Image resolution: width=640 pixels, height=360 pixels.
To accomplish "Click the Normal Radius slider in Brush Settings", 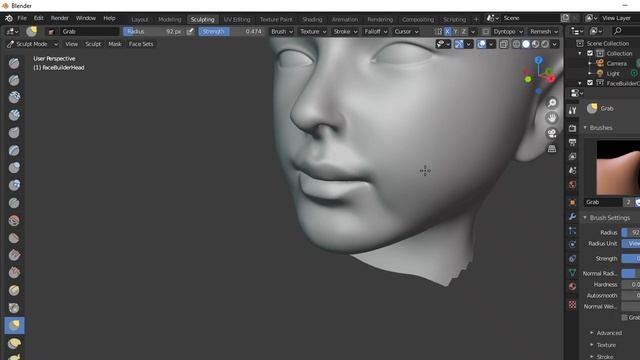I will click(x=630, y=273).
